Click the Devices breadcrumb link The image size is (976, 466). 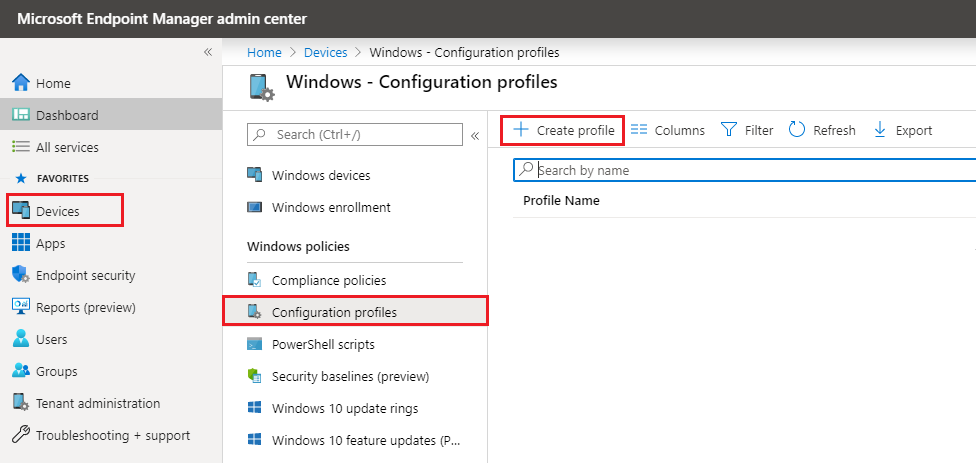pos(325,52)
